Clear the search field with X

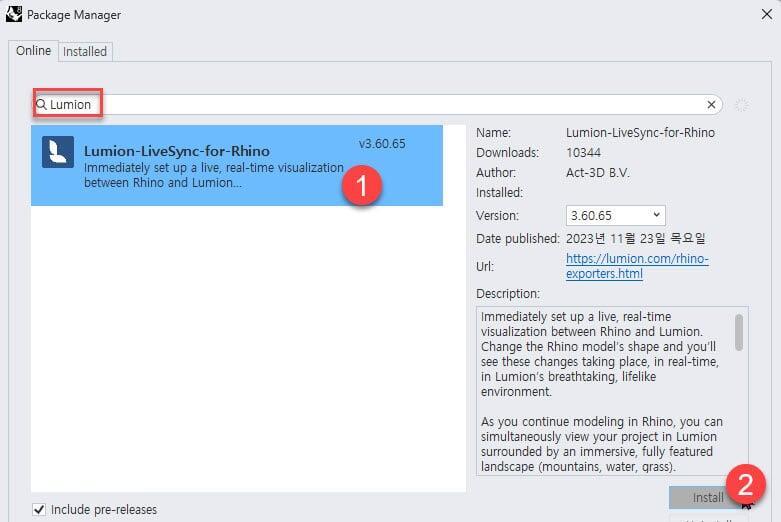711,105
